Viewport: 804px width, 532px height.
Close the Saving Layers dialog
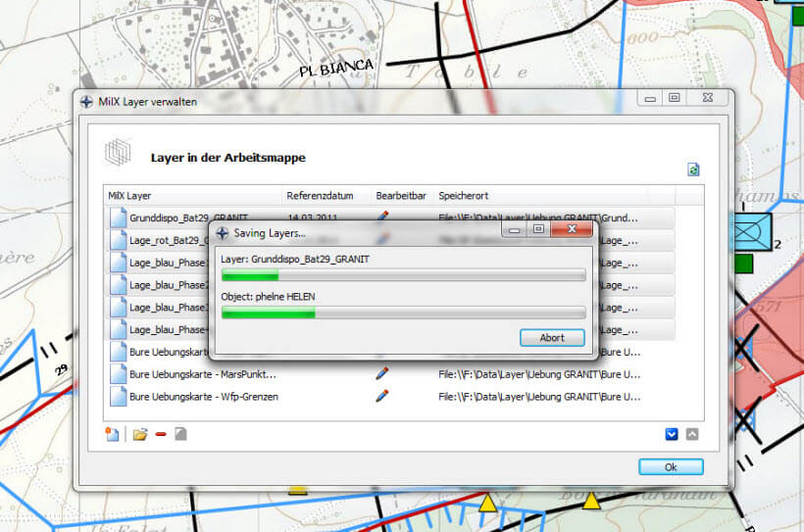coord(572,229)
